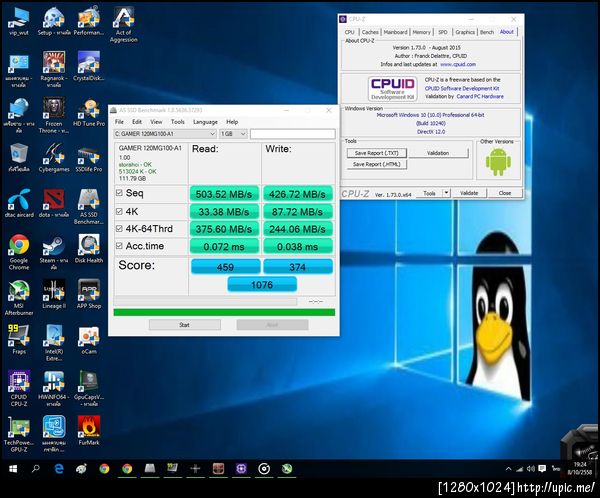Image resolution: width=600 pixels, height=498 pixels.
Task: Open the Recycle Bin on desktop
Action: point(19,157)
